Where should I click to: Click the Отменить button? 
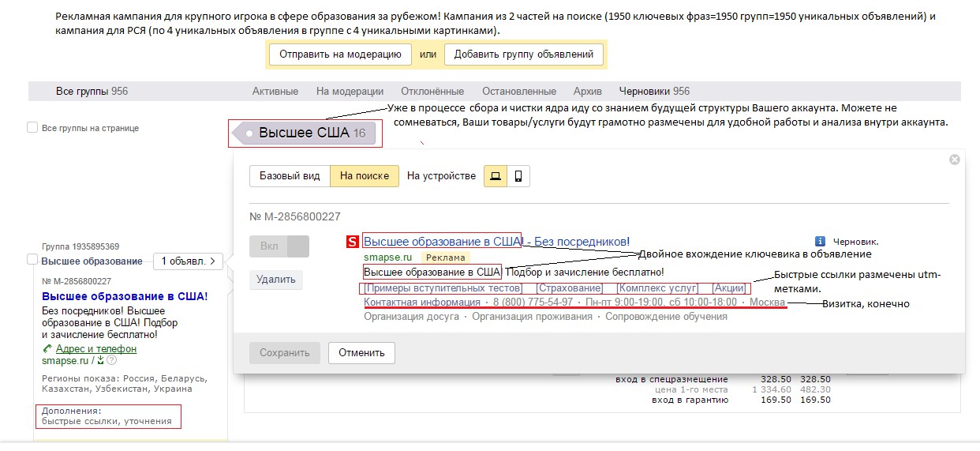[361, 352]
